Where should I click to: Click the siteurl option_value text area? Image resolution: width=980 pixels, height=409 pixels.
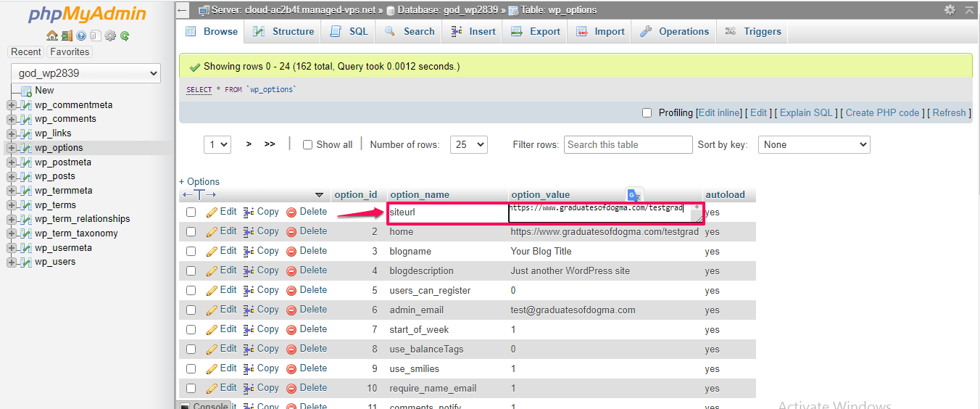coord(605,212)
